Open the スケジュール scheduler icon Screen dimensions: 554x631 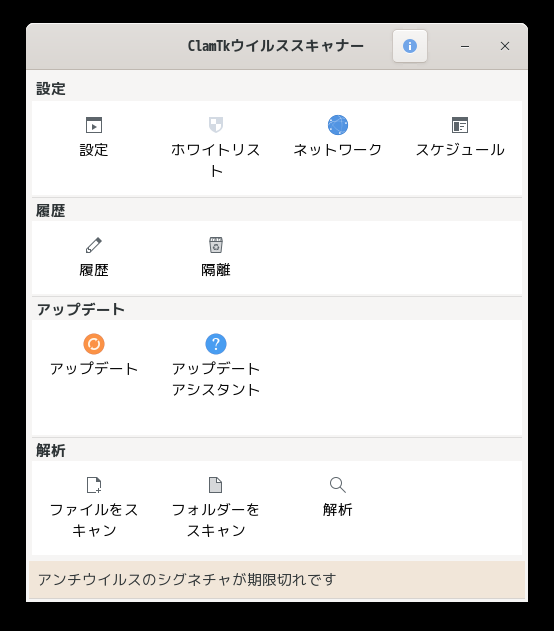(460, 125)
